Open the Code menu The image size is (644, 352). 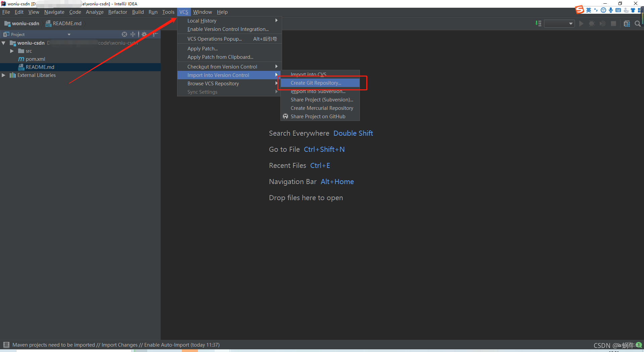(x=75, y=12)
